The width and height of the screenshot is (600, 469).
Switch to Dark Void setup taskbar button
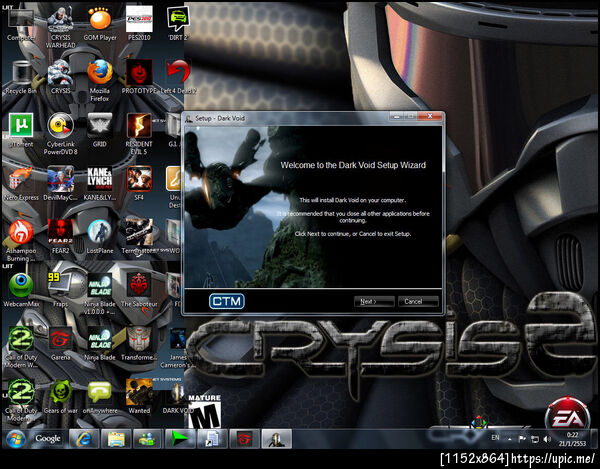(277, 439)
